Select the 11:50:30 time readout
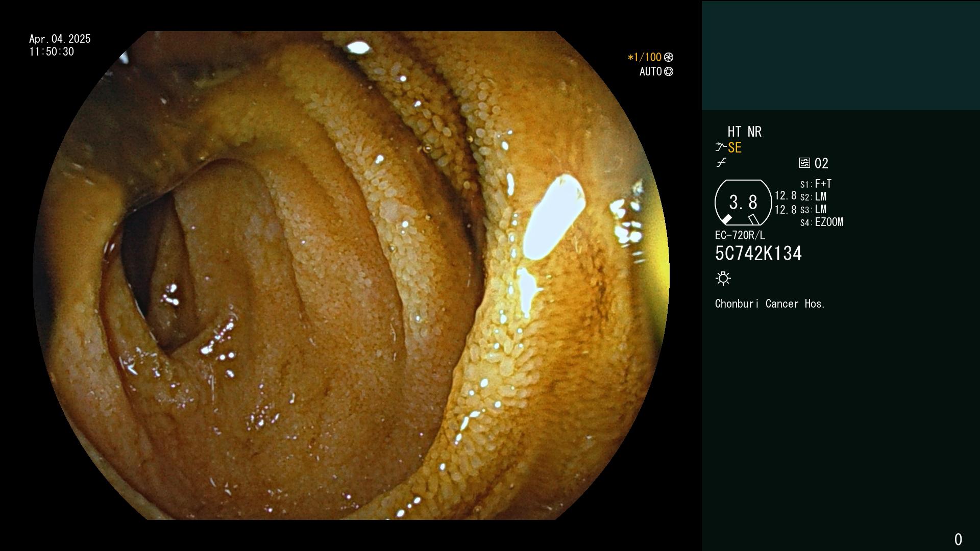The width and height of the screenshot is (980, 551). 52,52
